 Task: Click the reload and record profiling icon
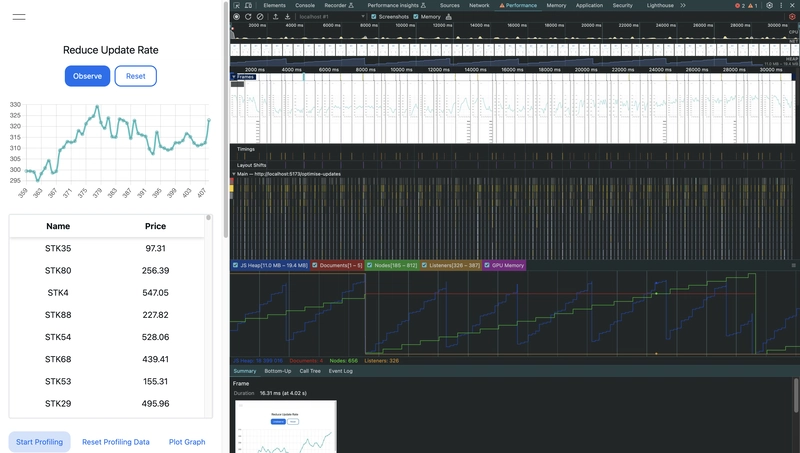247,17
